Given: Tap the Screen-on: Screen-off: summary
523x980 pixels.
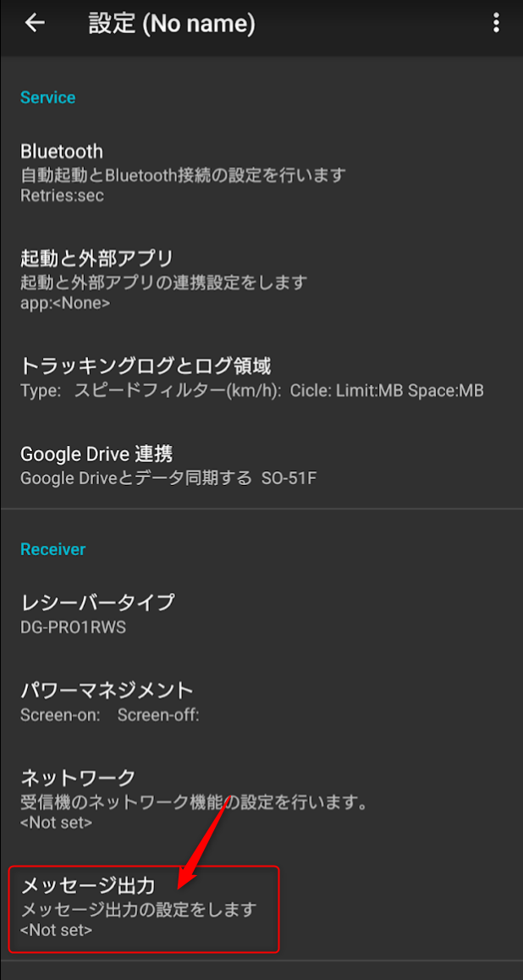Looking at the screenshot, I should point(110,715).
